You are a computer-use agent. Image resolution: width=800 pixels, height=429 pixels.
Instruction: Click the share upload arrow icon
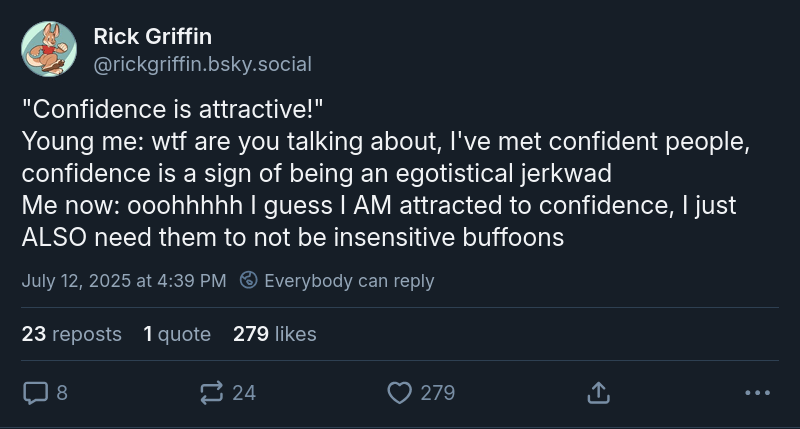point(598,393)
